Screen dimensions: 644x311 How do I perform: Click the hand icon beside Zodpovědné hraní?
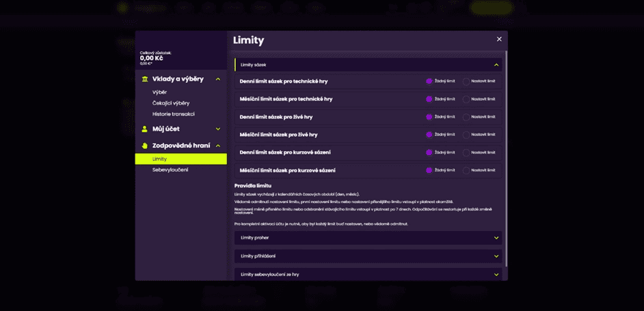coord(144,146)
